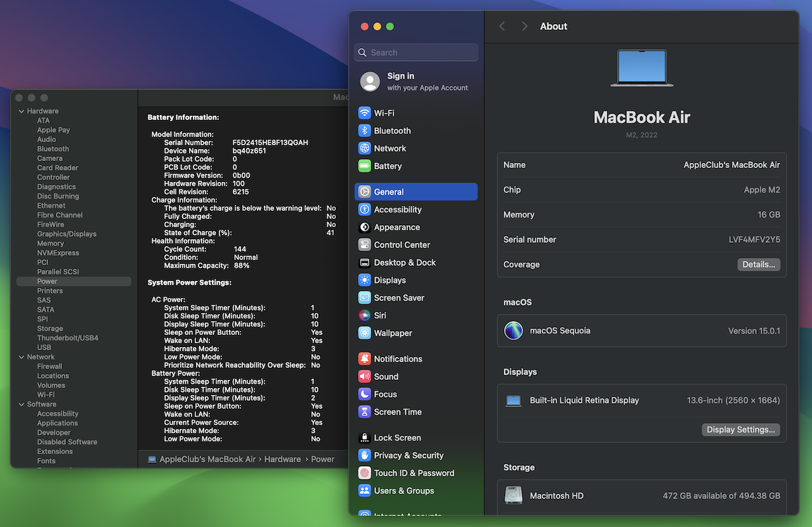The width and height of the screenshot is (812, 527).
Task: Open Control Center icon
Action: click(364, 245)
